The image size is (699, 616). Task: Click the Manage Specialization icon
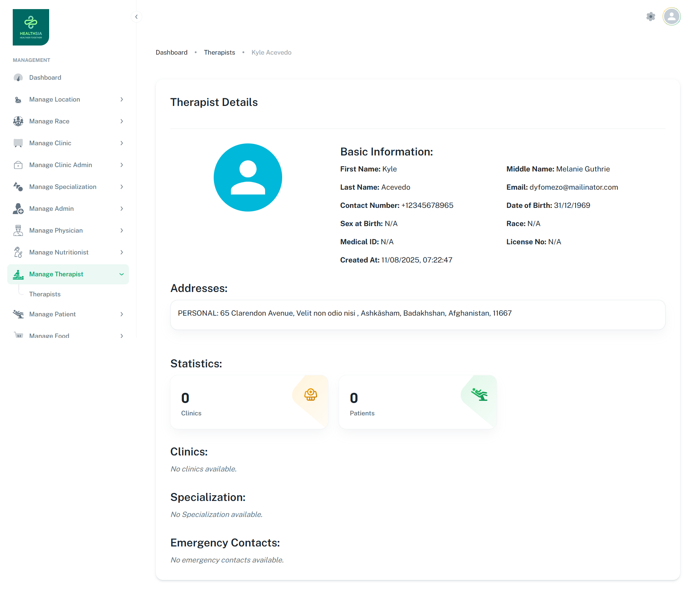(18, 187)
